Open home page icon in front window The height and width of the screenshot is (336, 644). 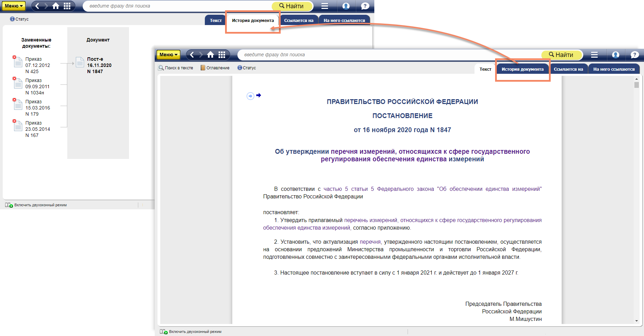coord(211,55)
